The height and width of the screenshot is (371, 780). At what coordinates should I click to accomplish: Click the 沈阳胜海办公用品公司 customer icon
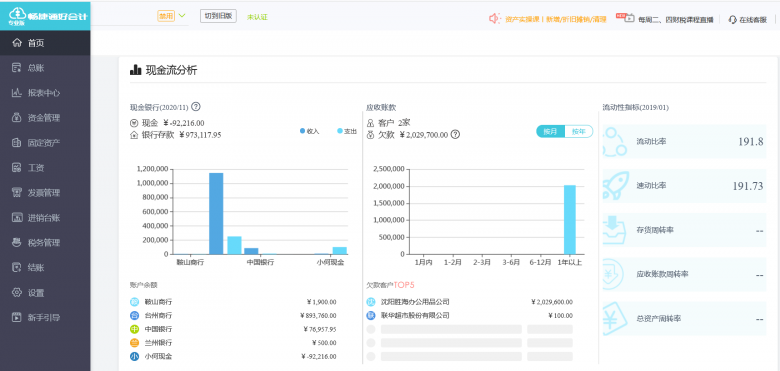[371, 302]
